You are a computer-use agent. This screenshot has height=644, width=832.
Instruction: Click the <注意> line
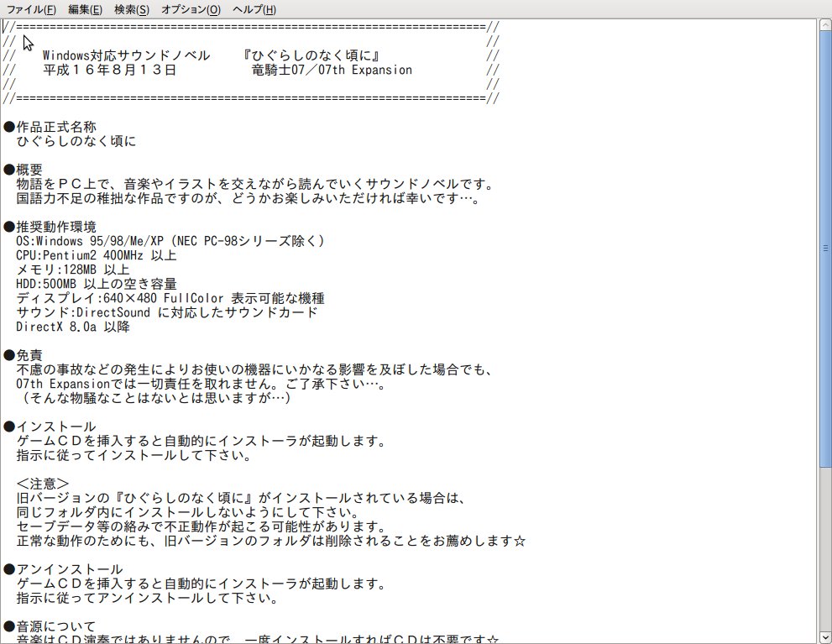tap(43, 484)
